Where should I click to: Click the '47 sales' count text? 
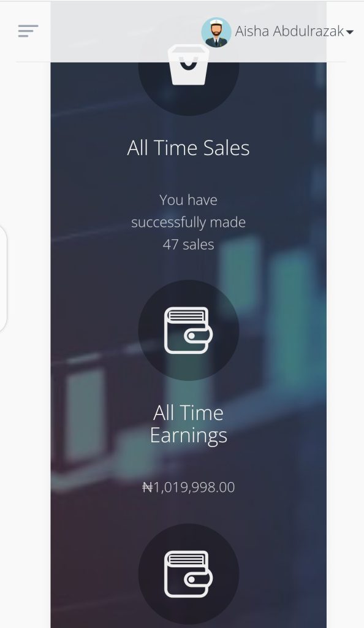coord(188,244)
